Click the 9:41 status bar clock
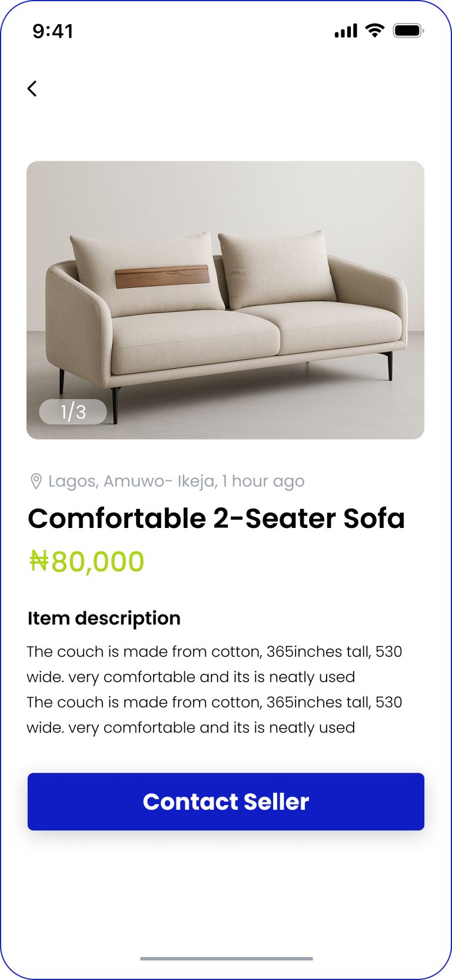 click(x=53, y=31)
